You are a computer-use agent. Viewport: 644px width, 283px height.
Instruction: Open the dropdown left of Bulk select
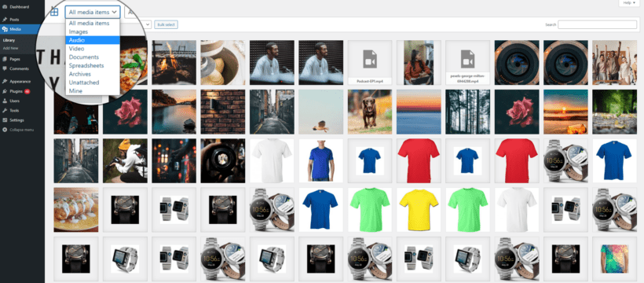coord(148,24)
